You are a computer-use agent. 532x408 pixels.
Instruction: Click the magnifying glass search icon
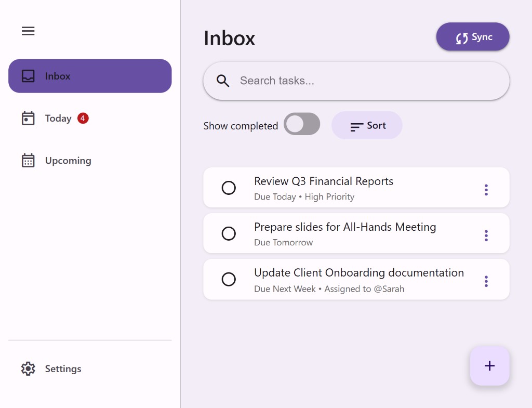223,81
